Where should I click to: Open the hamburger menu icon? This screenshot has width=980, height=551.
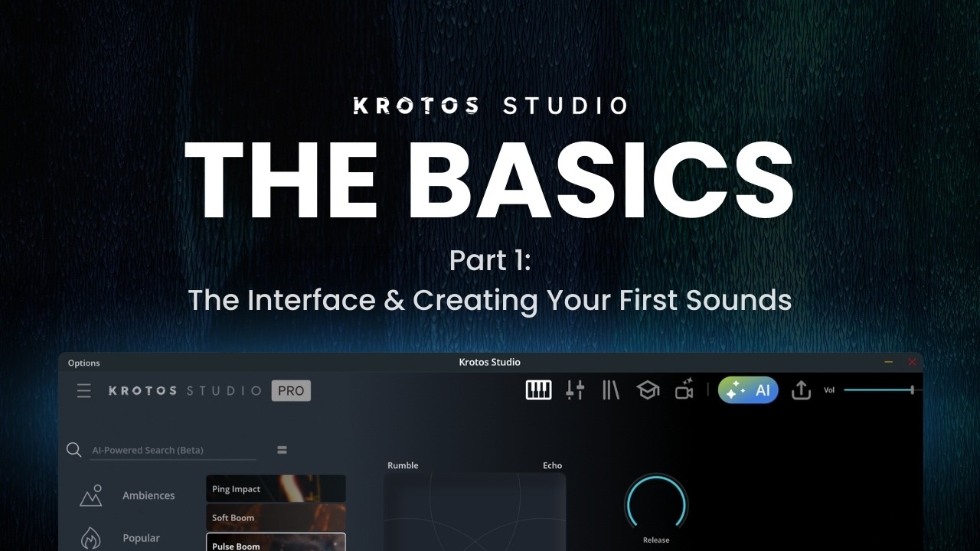click(84, 391)
